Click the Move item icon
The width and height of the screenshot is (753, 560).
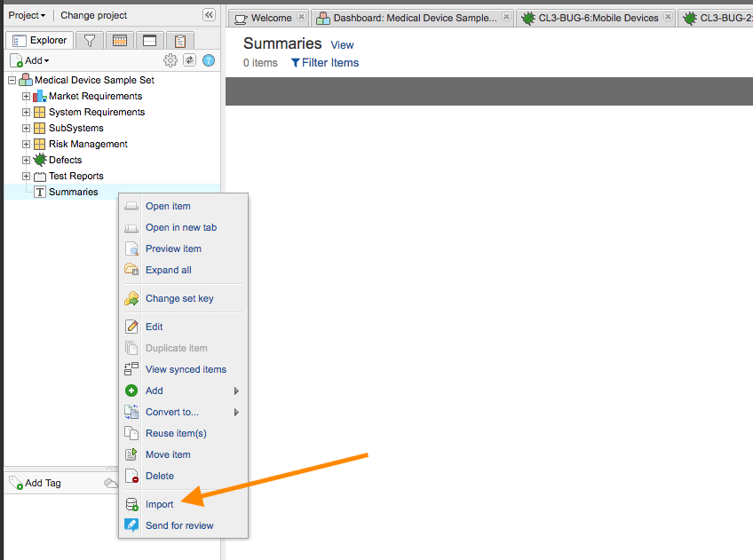point(131,454)
